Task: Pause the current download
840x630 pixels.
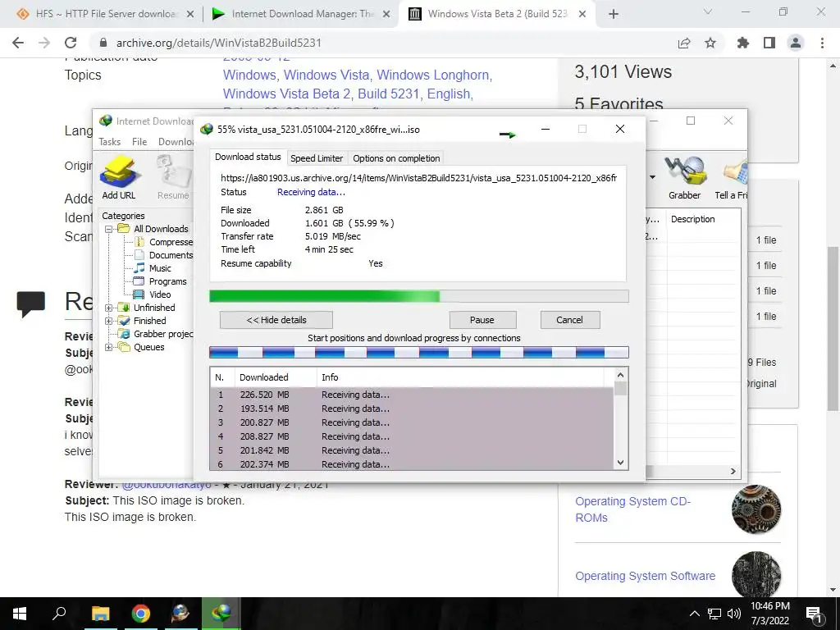Action: (482, 320)
